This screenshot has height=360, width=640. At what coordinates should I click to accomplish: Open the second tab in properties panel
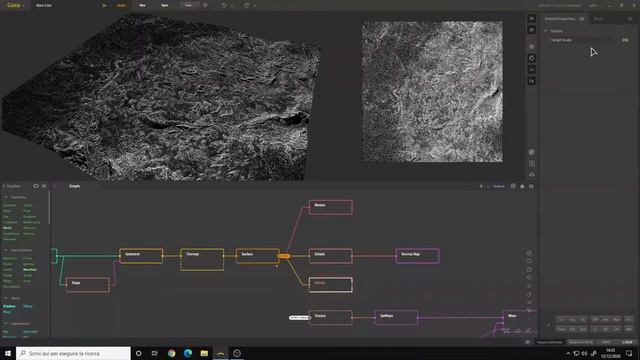(598, 19)
